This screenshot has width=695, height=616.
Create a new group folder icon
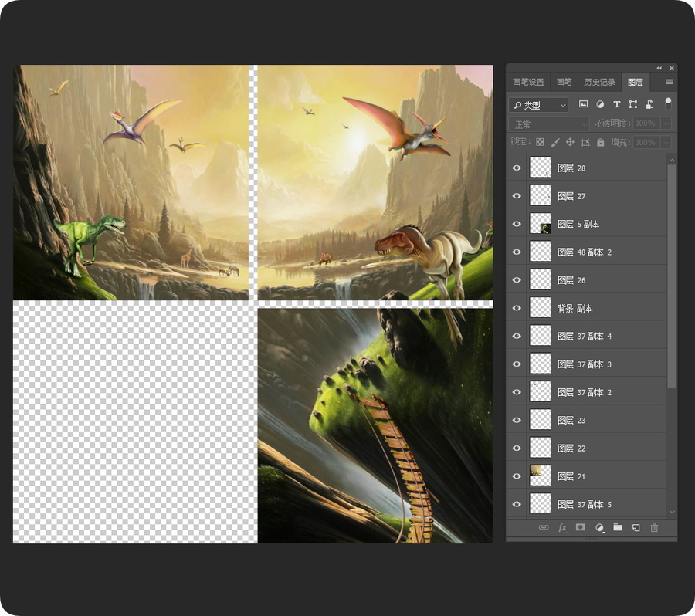(618, 527)
